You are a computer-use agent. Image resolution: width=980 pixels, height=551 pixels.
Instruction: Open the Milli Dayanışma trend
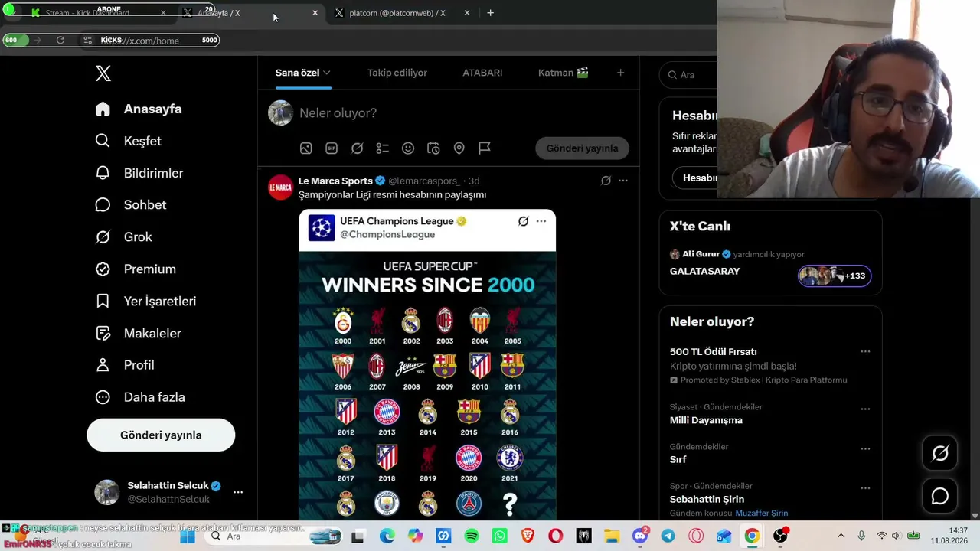[706, 420]
